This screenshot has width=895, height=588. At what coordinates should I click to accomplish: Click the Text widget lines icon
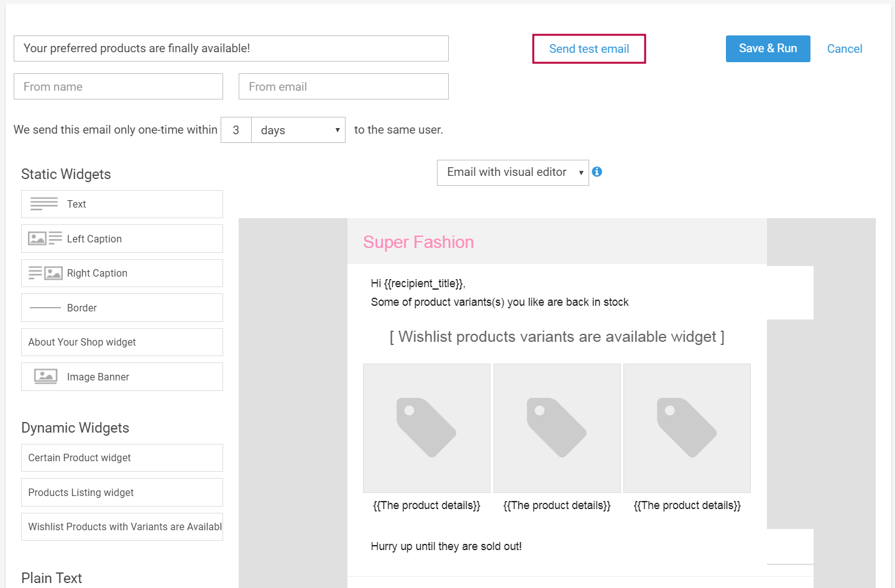(x=44, y=204)
